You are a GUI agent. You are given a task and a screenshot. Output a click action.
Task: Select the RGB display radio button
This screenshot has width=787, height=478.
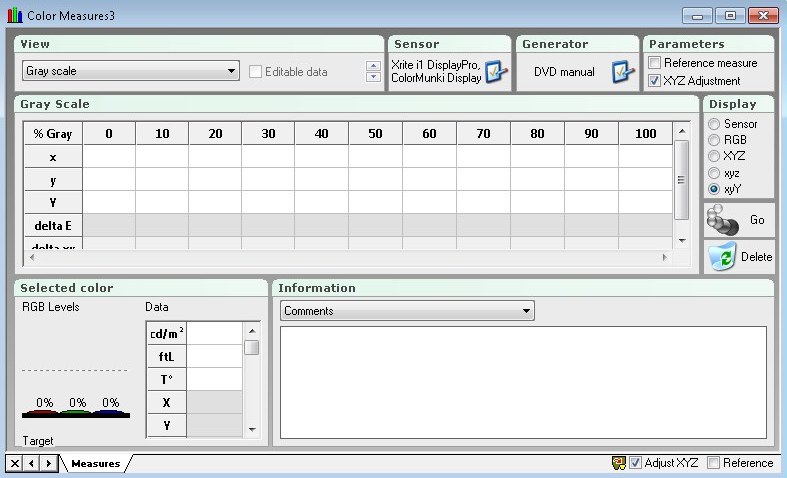(x=714, y=140)
